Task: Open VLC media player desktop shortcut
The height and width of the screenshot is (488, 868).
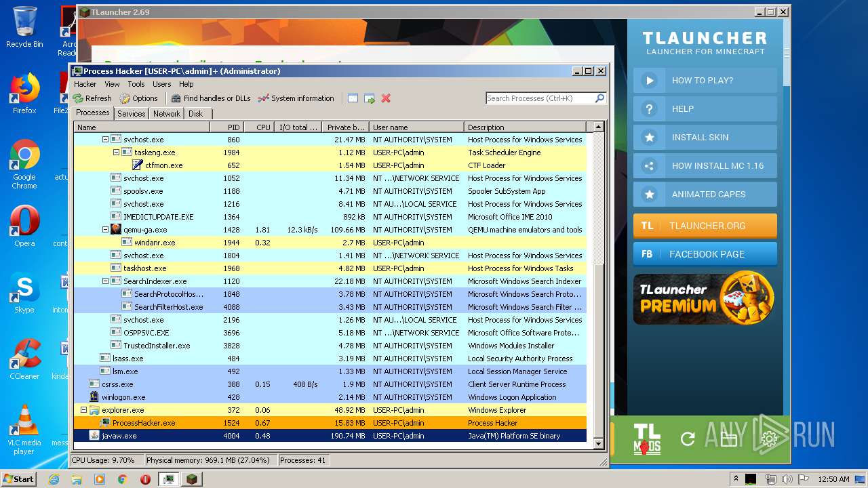Action: (x=24, y=430)
